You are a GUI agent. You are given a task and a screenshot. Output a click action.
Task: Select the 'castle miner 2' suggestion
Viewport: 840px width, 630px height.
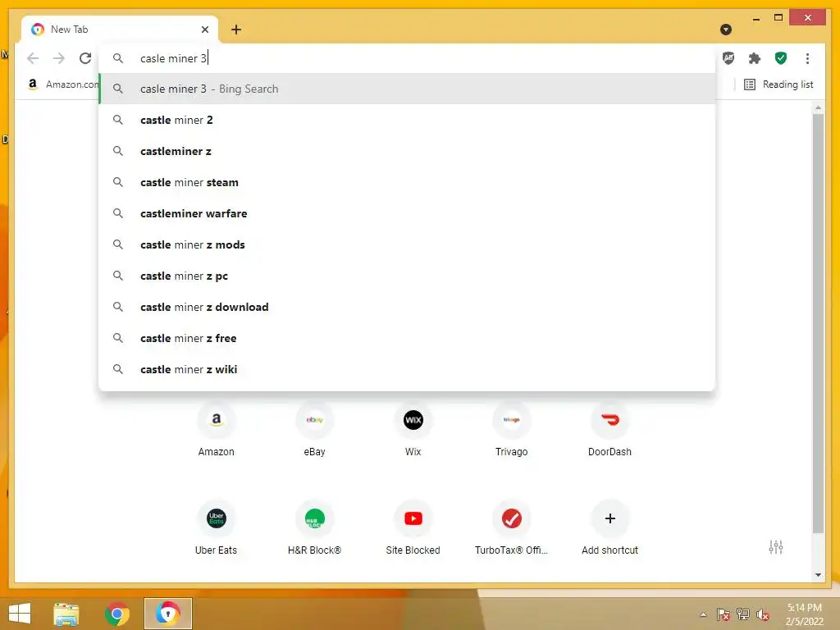pos(407,120)
